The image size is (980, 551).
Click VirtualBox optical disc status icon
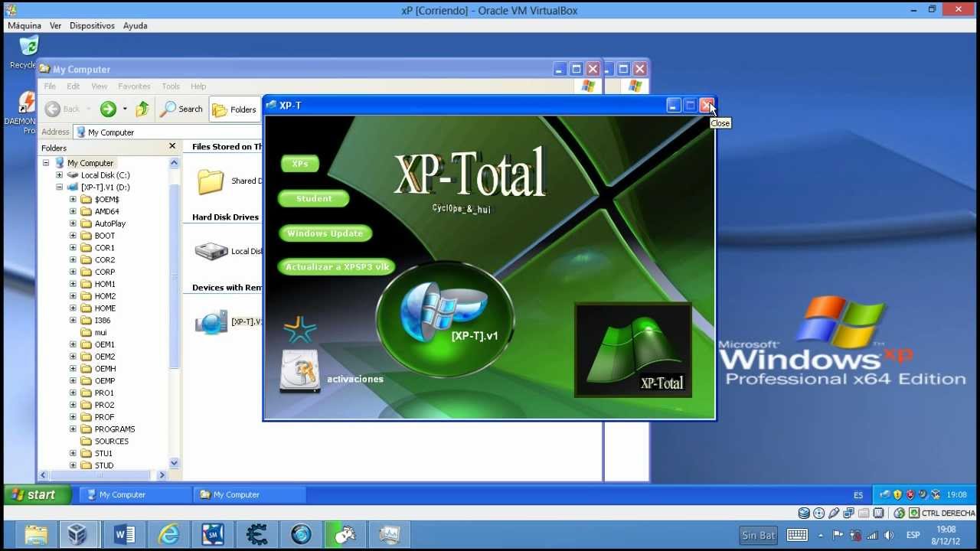coord(818,514)
